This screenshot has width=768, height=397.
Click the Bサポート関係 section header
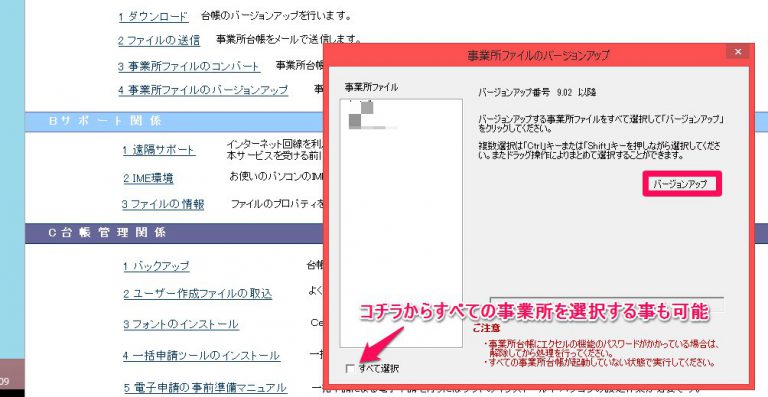174,121
